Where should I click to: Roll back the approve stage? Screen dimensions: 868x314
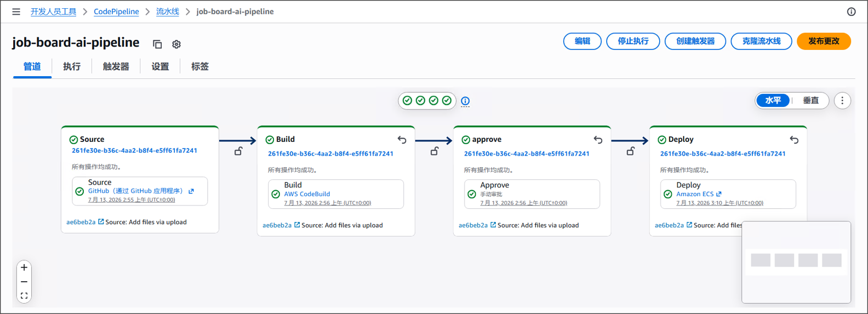coord(598,140)
